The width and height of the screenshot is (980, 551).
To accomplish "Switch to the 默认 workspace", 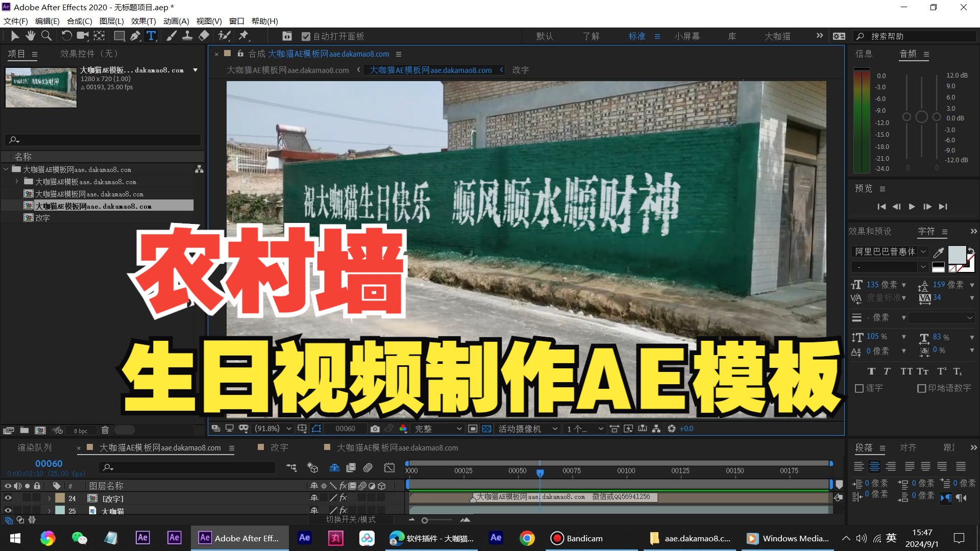I will click(545, 36).
